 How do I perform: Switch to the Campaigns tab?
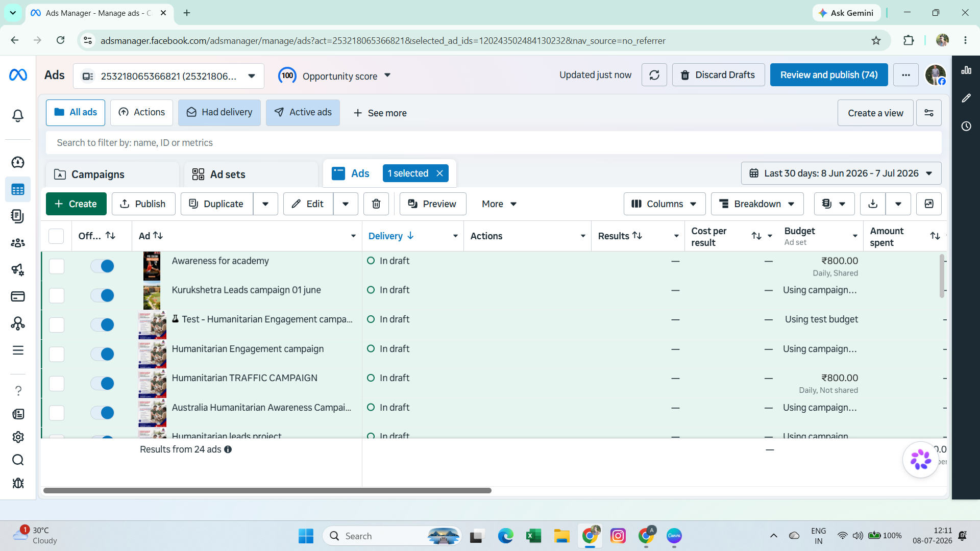pyautogui.click(x=112, y=174)
